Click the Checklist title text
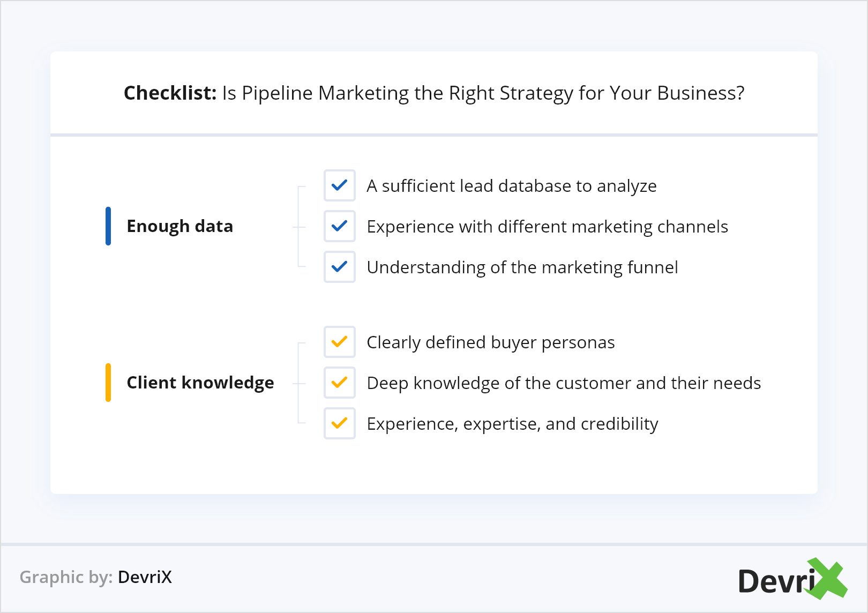Viewport: 868px width, 613px height. click(x=434, y=93)
